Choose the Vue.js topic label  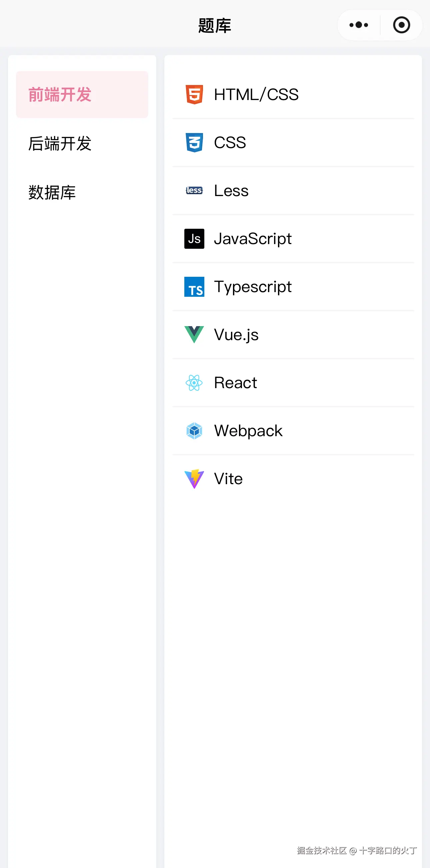pyautogui.click(x=236, y=335)
